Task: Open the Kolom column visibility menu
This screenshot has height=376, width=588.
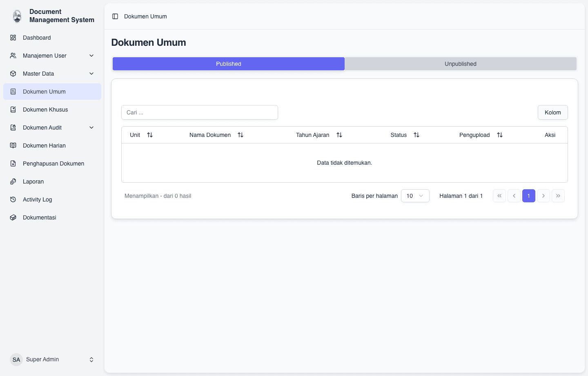Action: point(553,112)
